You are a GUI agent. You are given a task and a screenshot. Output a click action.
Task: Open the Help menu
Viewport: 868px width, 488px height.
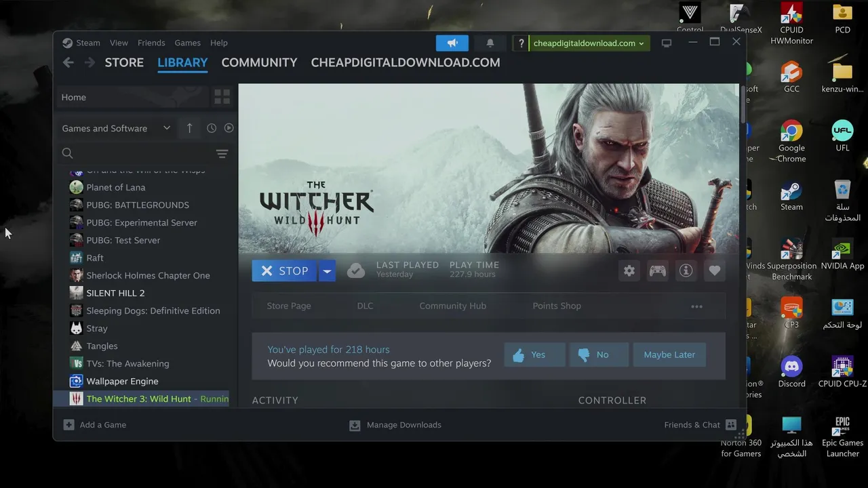tap(218, 43)
